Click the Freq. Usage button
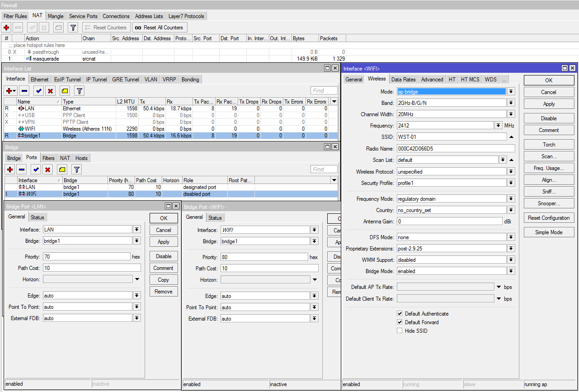Screen dimensions: 579x392 549,168
